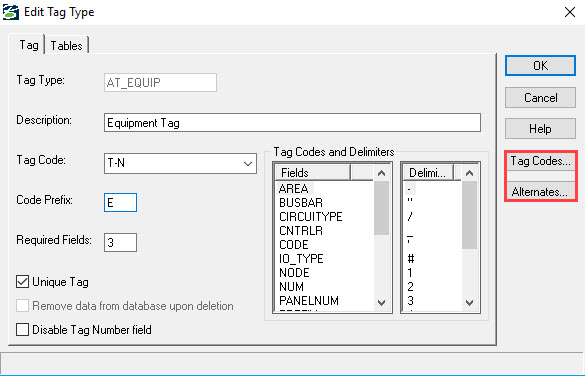Viewport: 585px width, 376px height.
Task: Click the Fields list scrollbar thumb
Action: 381,208
